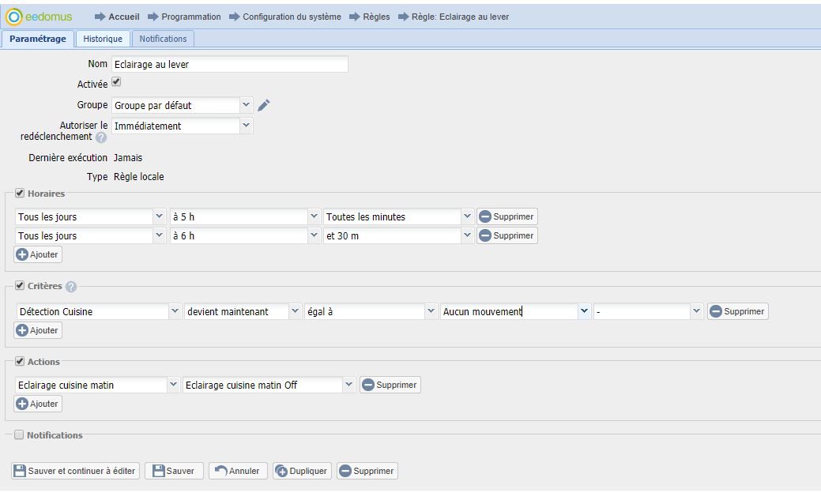Open the Immédiatement retrigger dropdown
821x504 pixels.
point(246,126)
